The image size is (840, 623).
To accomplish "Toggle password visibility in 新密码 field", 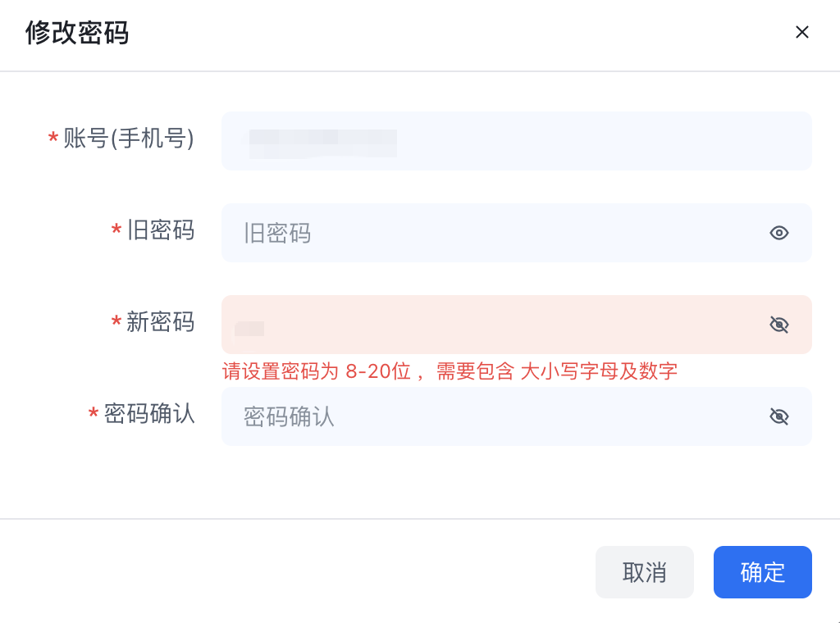I will (x=779, y=325).
